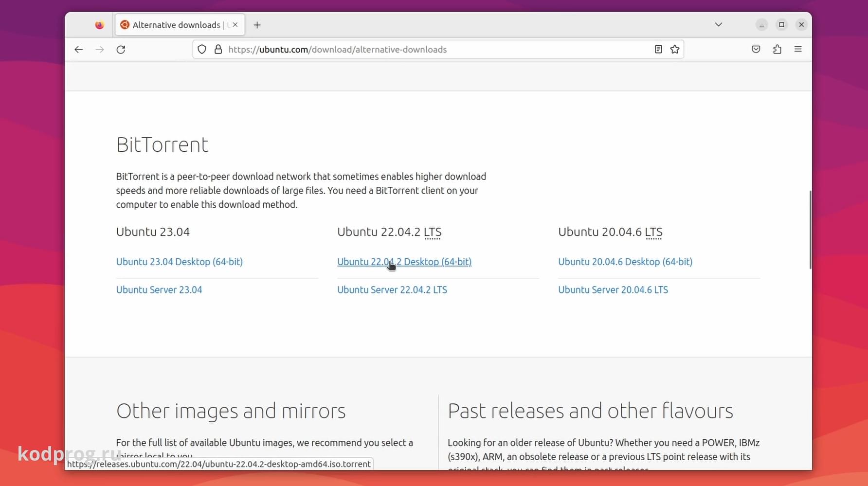Close the Alternative downloads tab
This screenshot has width=868, height=486.
[235, 25]
